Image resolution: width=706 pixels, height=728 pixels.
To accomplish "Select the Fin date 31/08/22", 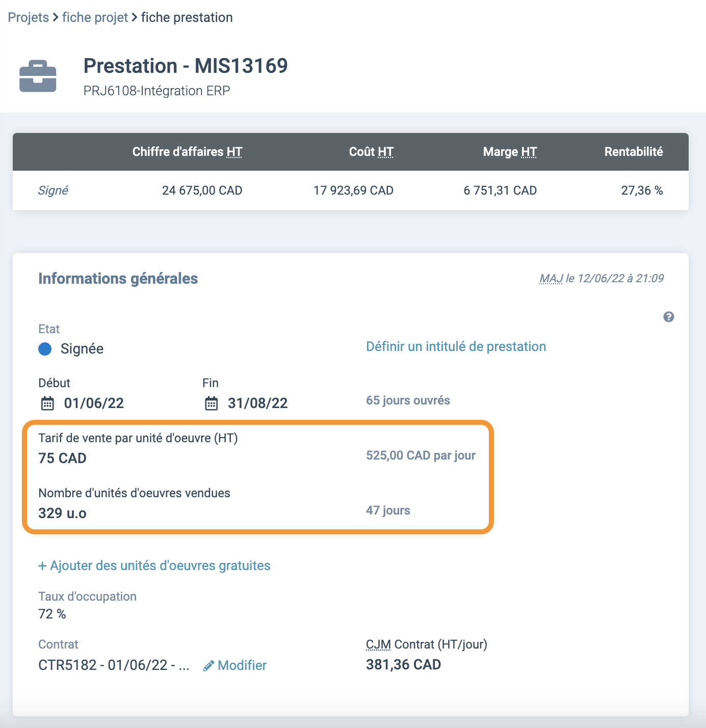I will [x=258, y=403].
